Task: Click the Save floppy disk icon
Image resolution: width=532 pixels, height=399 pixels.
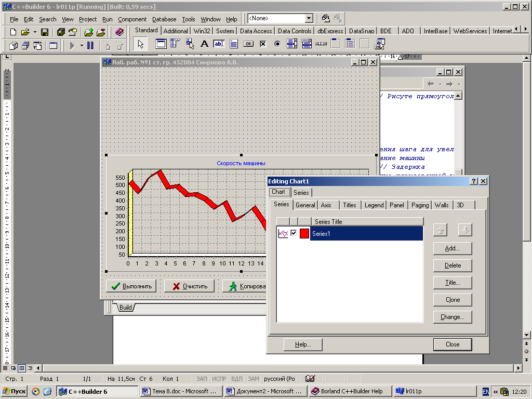Action: click(45, 32)
